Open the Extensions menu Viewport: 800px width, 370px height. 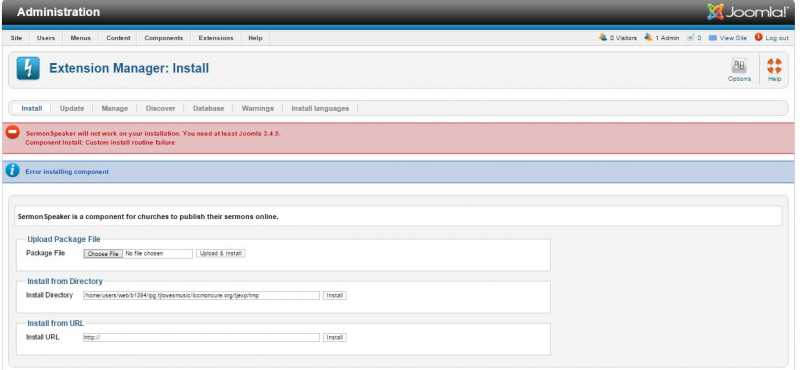pyautogui.click(x=216, y=38)
